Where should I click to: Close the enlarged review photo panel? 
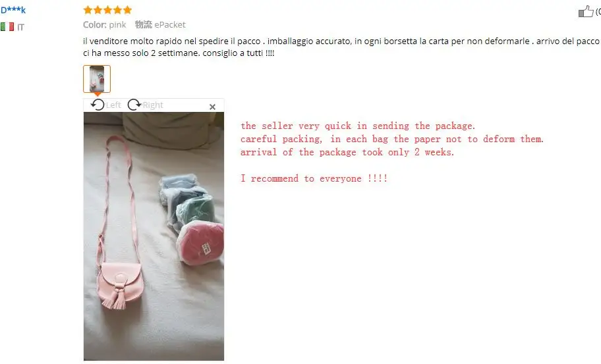(x=212, y=107)
